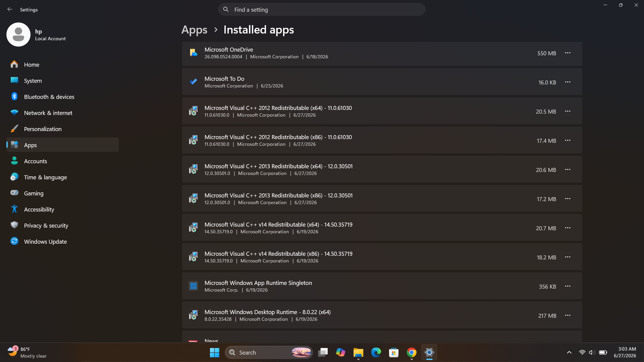Open File Explorer from the taskbar
This screenshot has width=644, height=362.
coord(358,353)
